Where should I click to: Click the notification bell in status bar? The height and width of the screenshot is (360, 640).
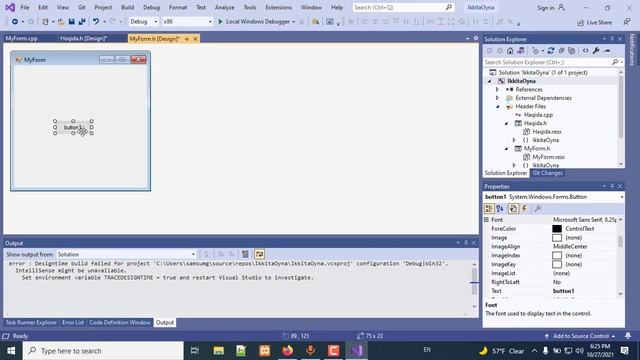coord(628,336)
